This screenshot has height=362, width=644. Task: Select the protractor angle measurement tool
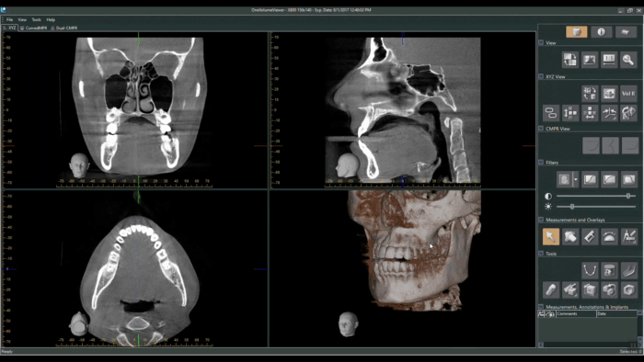click(x=609, y=236)
